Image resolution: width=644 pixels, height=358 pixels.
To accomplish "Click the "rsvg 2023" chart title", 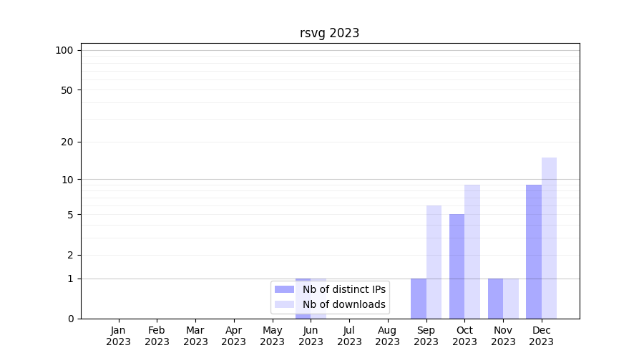I will (x=329, y=33).
